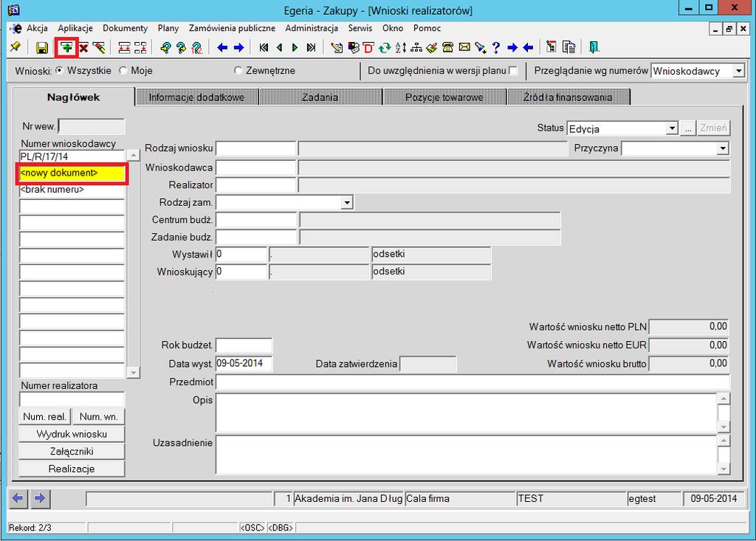
Task: Open the envelope mail icon
Action: pos(464,47)
